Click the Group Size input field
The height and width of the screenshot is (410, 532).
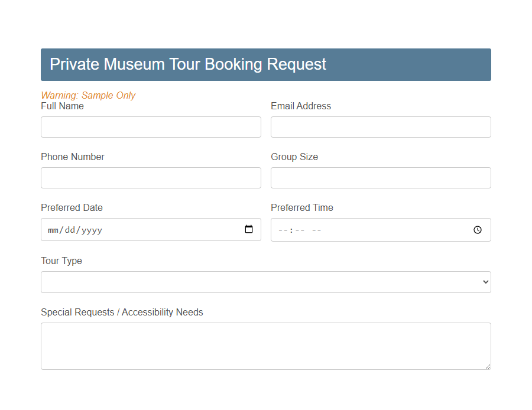pyautogui.click(x=381, y=178)
